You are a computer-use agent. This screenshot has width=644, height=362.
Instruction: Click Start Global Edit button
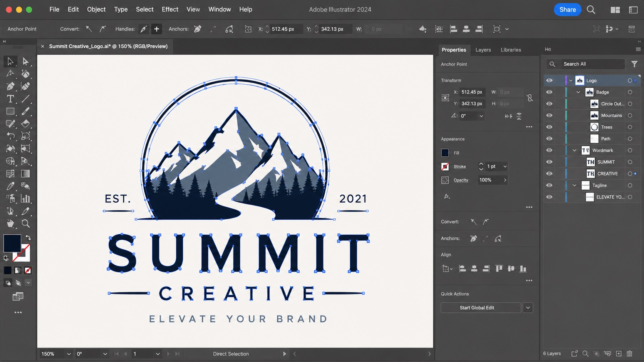[x=481, y=308]
